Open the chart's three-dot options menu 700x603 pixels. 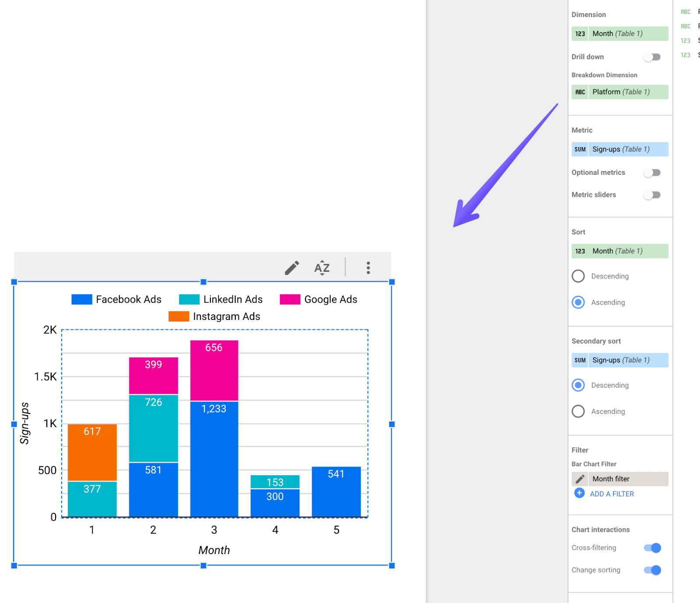point(368,267)
